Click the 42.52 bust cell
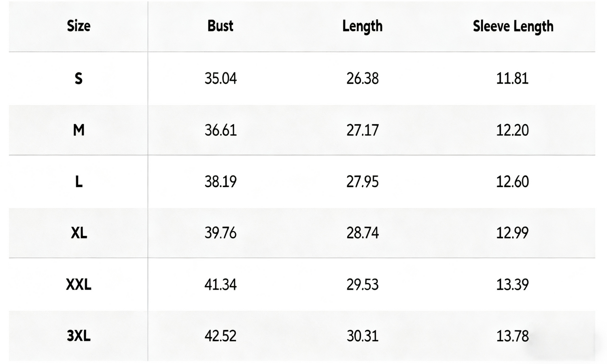This screenshot has height=364, width=607. click(220, 336)
